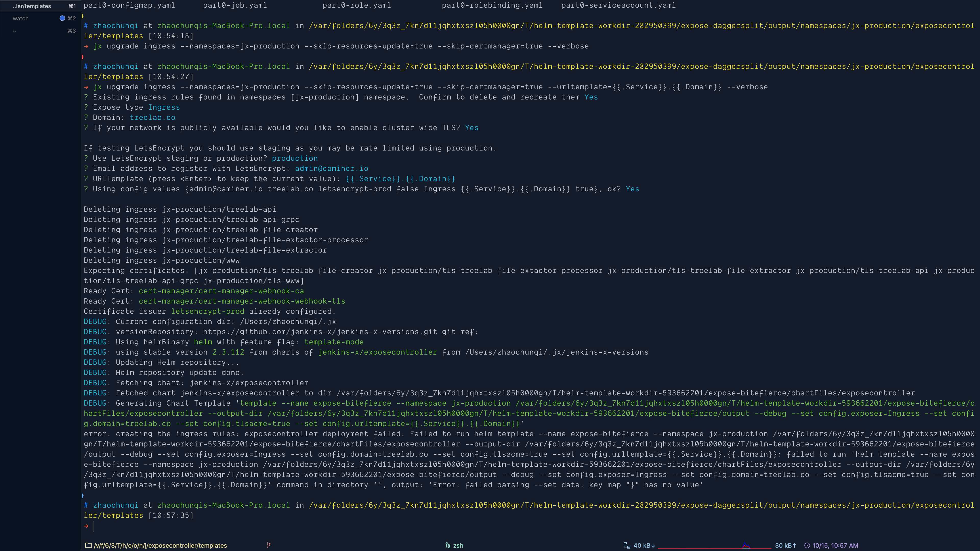Click the Expose type answer Ingress
The height and width of the screenshot is (551, 980).
pos(164,107)
